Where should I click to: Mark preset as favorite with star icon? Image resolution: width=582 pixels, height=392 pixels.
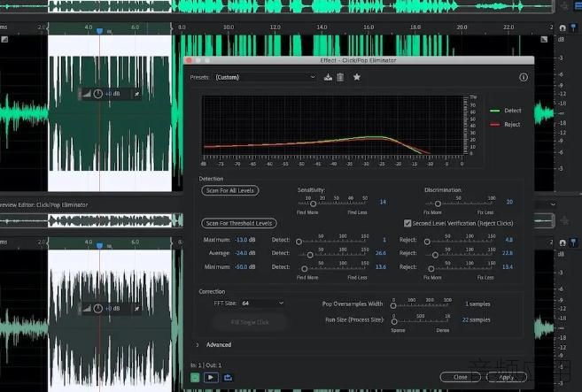(x=357, y=77)
